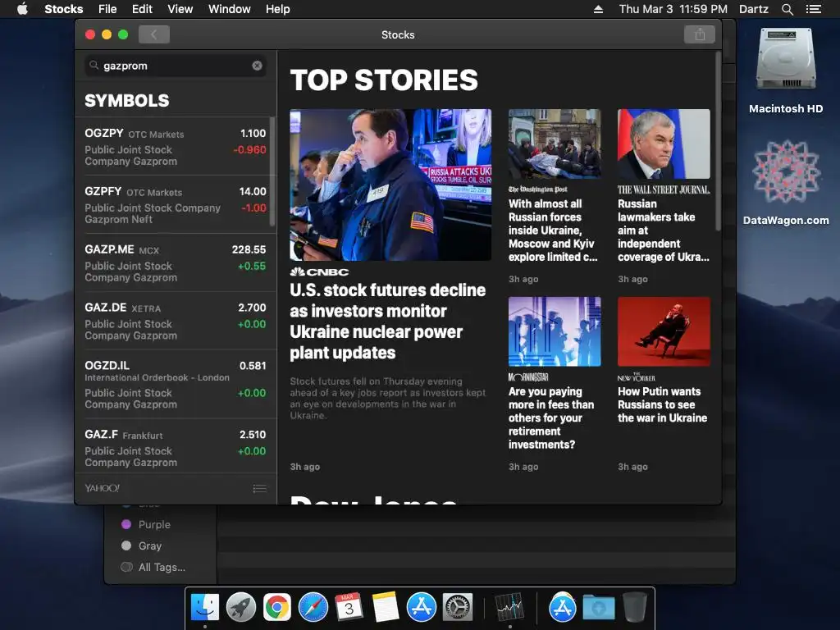Click the date and time in menu bar
Viewport: 840px width, 630px height.
(673, 9)
